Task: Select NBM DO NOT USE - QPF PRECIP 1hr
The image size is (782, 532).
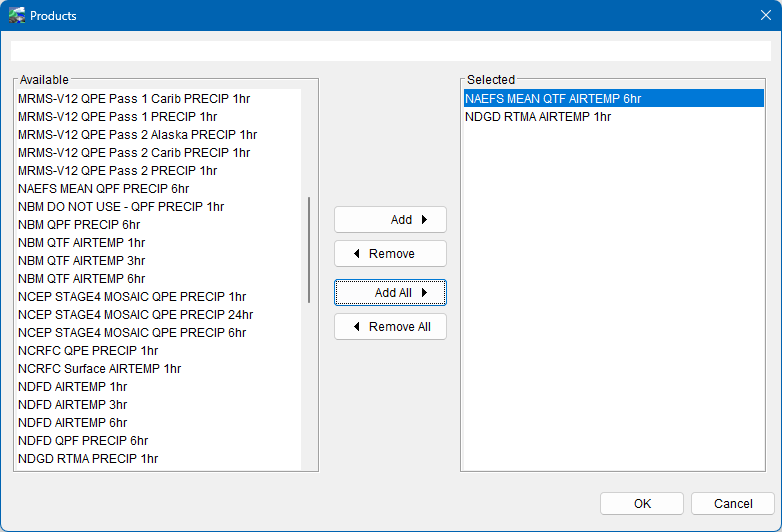Action: (x=159, y=206)
